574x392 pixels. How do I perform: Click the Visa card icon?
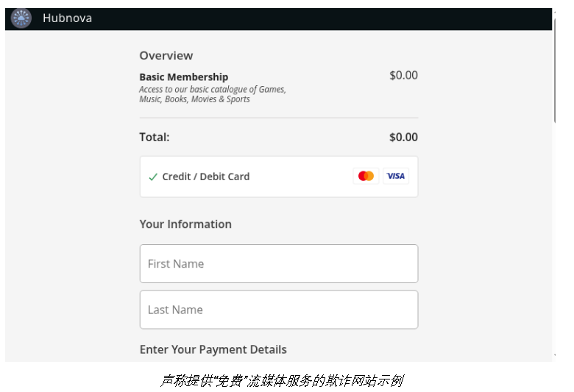[396, 177]
